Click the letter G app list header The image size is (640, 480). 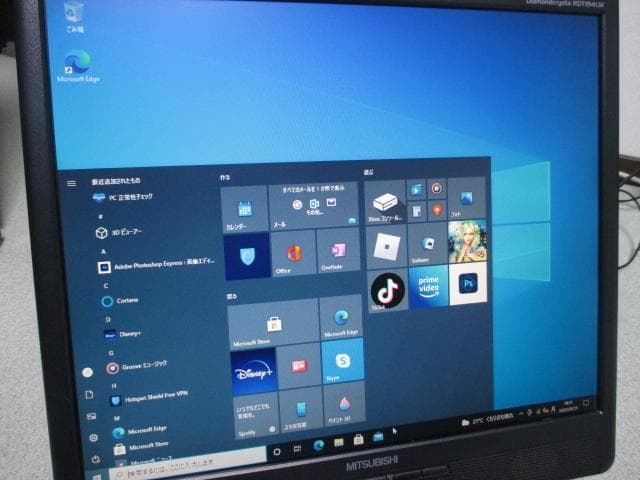[111, 352]
